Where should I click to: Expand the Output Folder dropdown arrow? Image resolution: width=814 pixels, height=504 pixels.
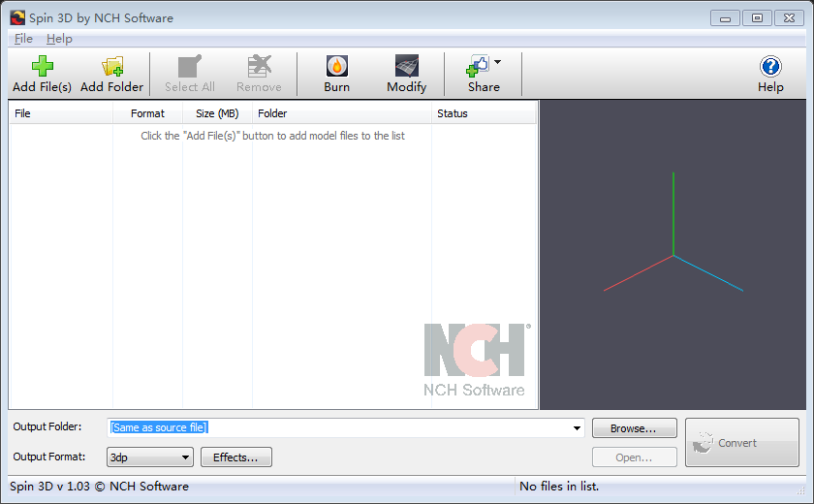tap(577, 428)
